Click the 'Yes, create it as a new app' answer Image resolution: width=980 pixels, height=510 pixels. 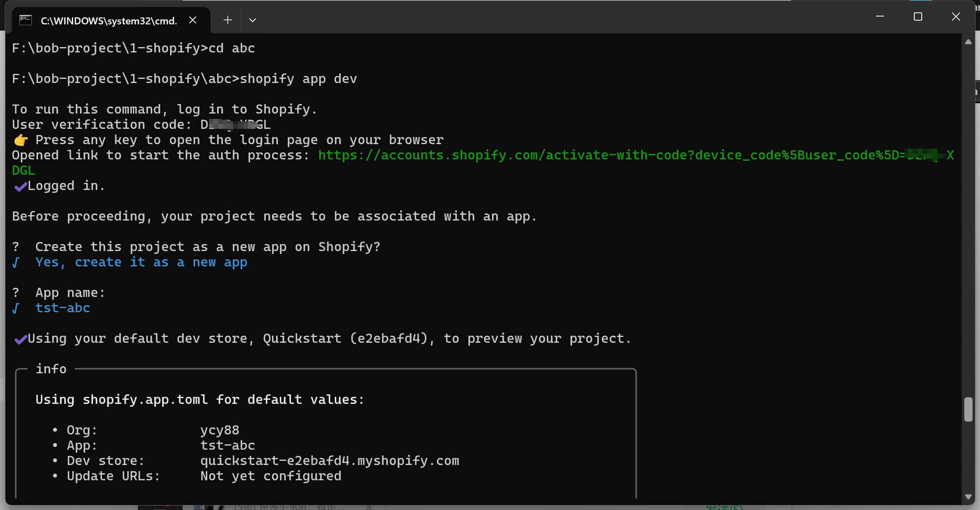click(x=141, y=262)
